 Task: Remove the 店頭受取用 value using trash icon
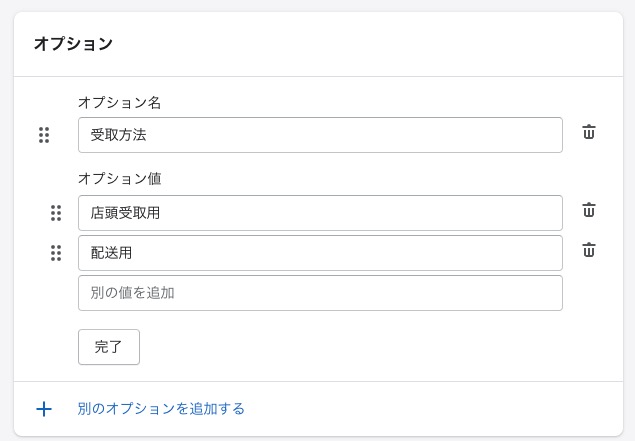(589, 210)
